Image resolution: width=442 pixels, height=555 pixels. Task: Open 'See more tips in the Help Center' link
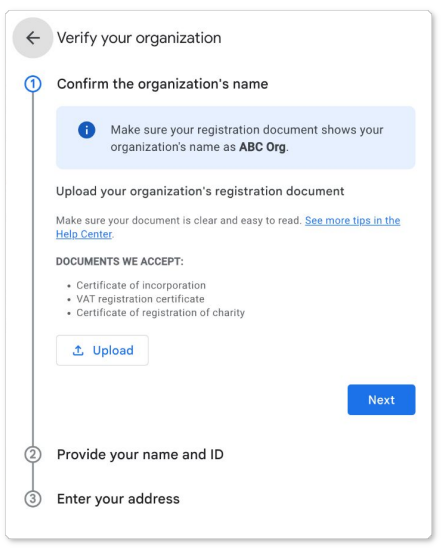click(x=352, y=221)
